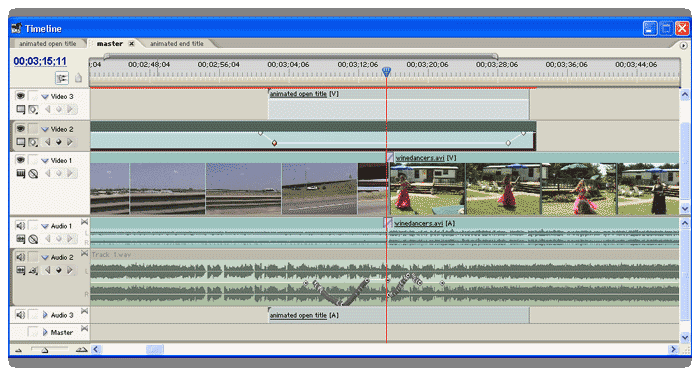
Task: Collapse the Audio 1 track
Action: (x=45, y=226)
